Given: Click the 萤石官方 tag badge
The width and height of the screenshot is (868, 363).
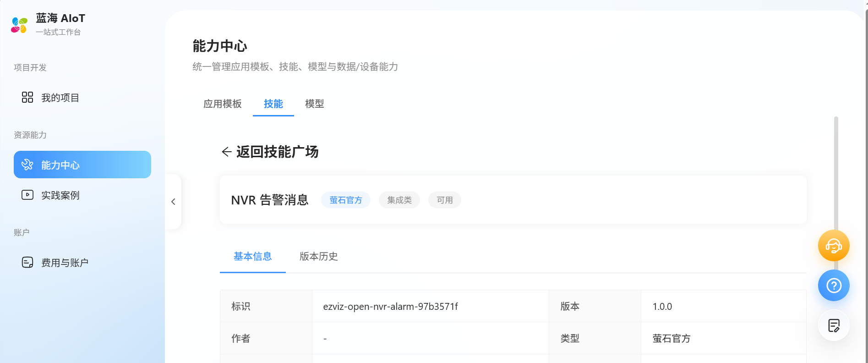Looking at the screenshot, I should pyautogui.click(x=346, y=200).
